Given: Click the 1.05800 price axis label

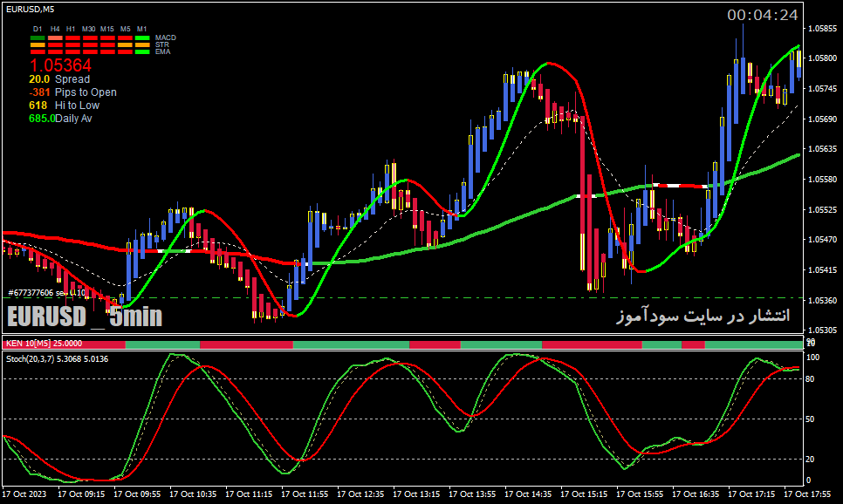Looking at the screenshot, I should [x=823, y=58].
